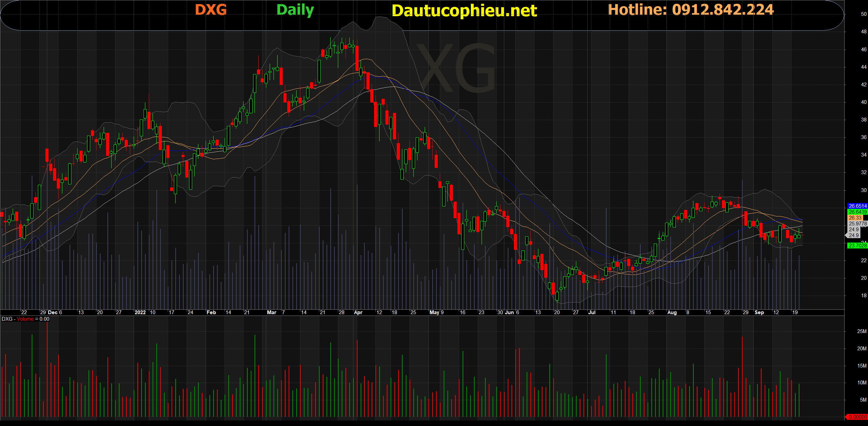Click the Sep marker on time axis

[759, 312]
